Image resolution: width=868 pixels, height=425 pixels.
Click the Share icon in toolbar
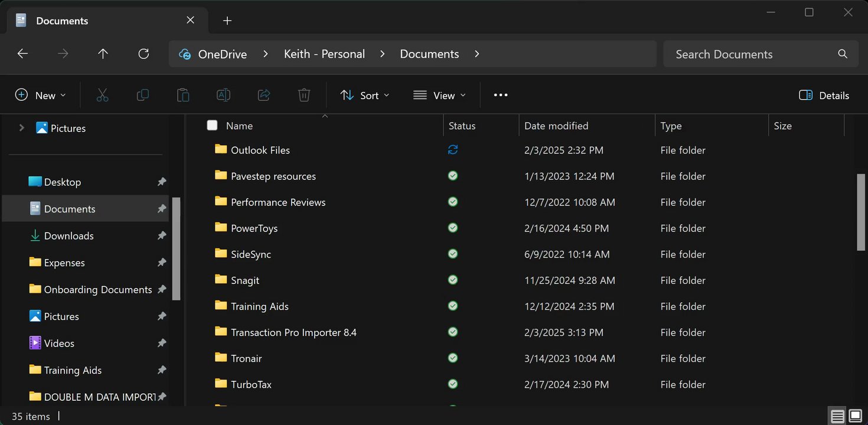pyautogui.click(x=264, y=95)
